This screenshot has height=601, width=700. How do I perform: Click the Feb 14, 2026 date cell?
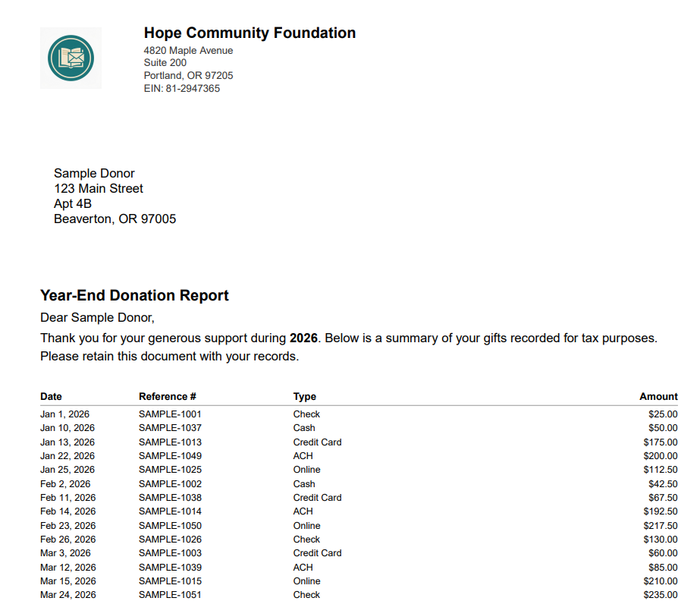(67, 511)
